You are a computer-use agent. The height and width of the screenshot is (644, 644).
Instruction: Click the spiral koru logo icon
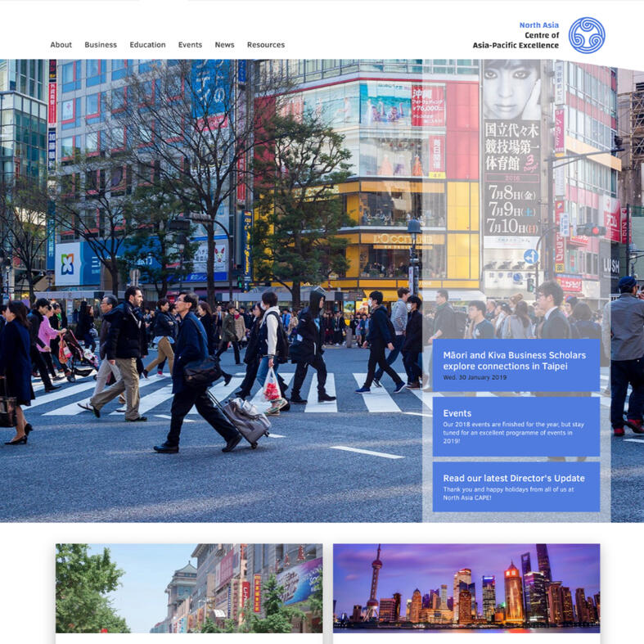586,35
